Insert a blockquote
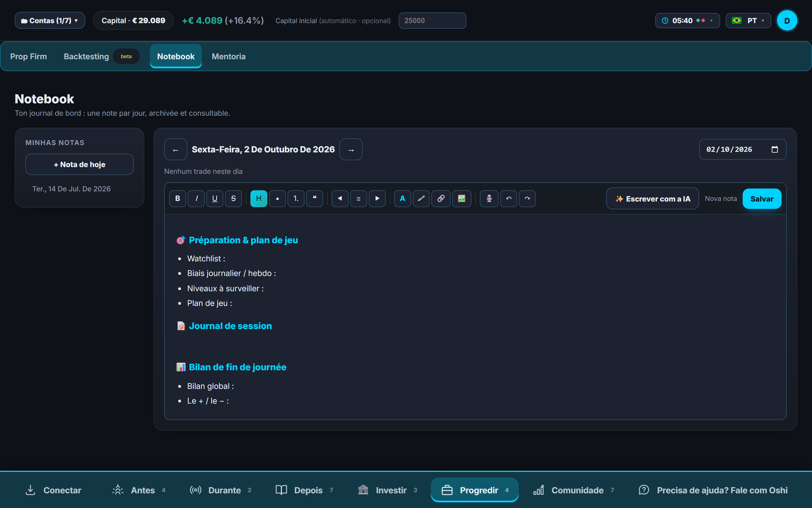The image size is (812, 508). click(x=315, y=199)
